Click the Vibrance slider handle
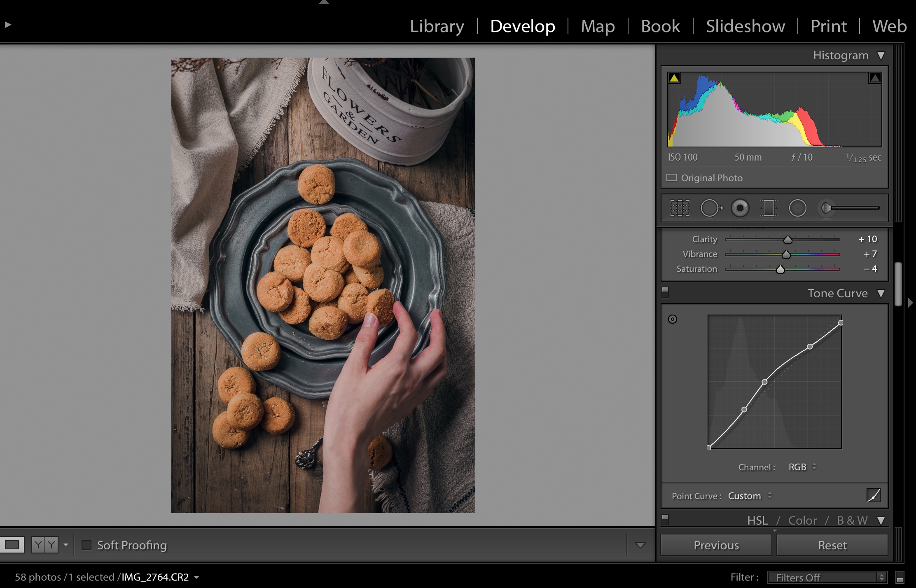The image size is (916, 588). pyautogui.click(x=786, y=254)
